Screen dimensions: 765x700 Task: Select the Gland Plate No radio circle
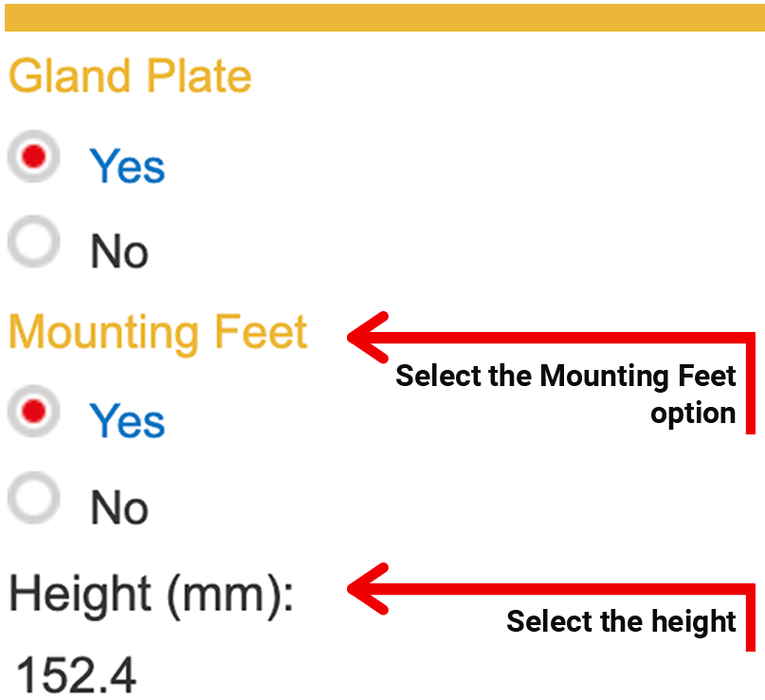[x=33, y=244]
